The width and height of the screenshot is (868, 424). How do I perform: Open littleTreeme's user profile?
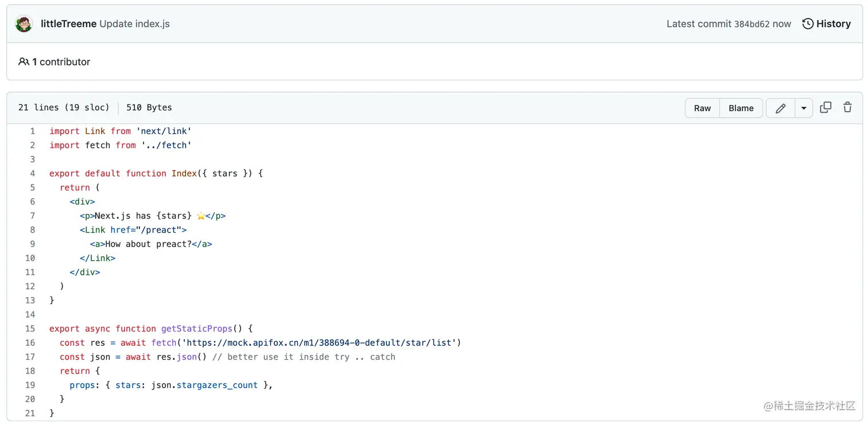click(68, 24)
